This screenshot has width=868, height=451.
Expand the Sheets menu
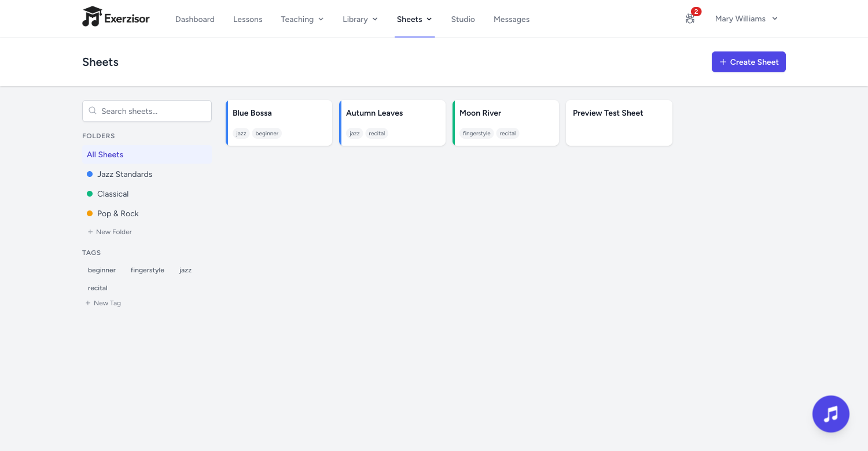414,19
